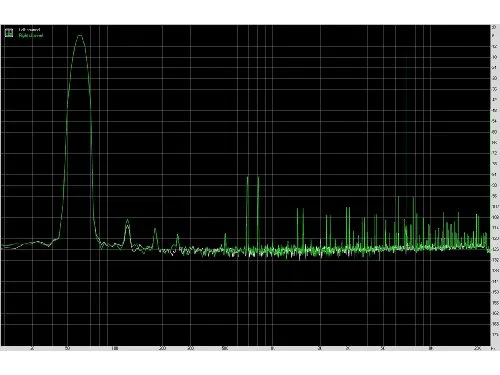The width and height of the screenshot is (500, 375).
Task: Click the 1k label on frequency axis
Action: click(272, 348)
